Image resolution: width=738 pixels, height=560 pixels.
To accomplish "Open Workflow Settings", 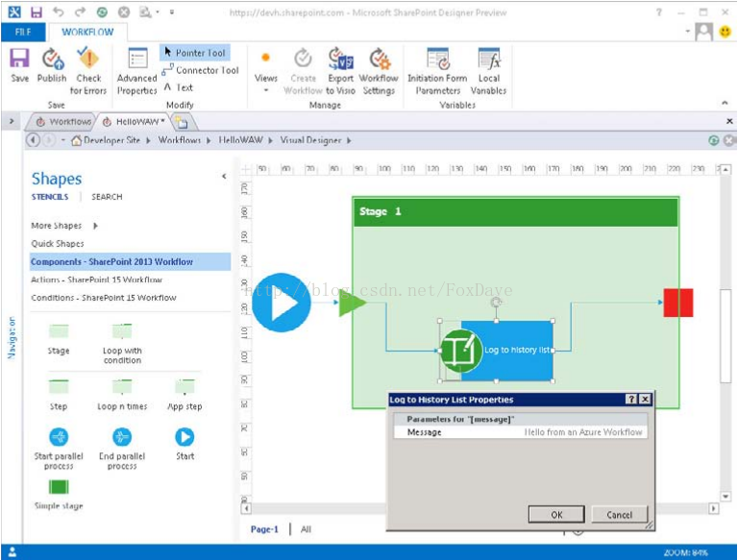I will [x=379, y=70].
